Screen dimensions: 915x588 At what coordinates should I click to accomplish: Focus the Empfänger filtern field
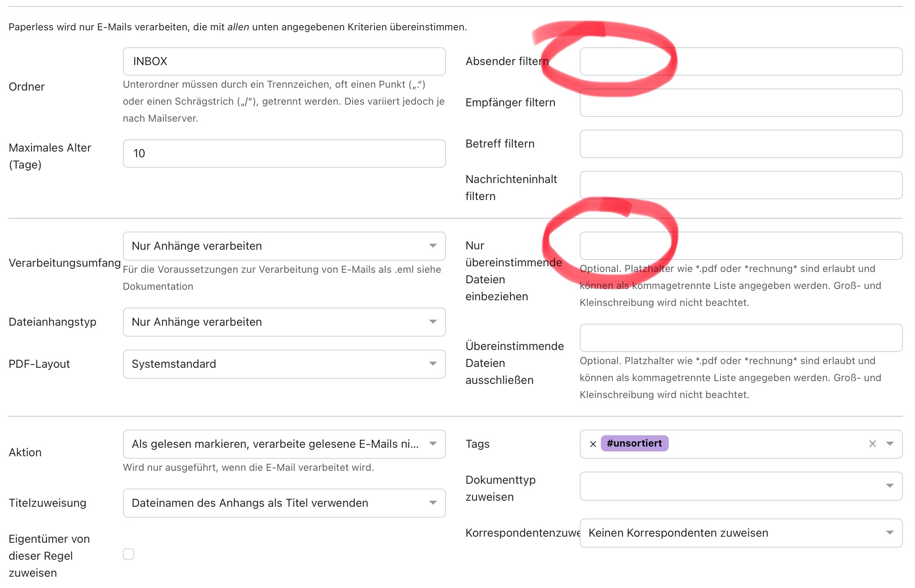click(741, 103)
